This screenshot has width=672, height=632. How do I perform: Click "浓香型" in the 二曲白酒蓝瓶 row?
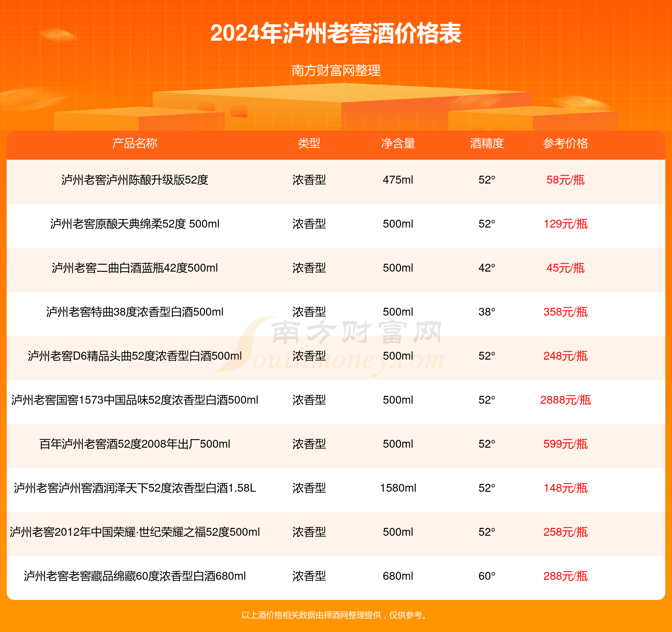click(x=309, y=268)
